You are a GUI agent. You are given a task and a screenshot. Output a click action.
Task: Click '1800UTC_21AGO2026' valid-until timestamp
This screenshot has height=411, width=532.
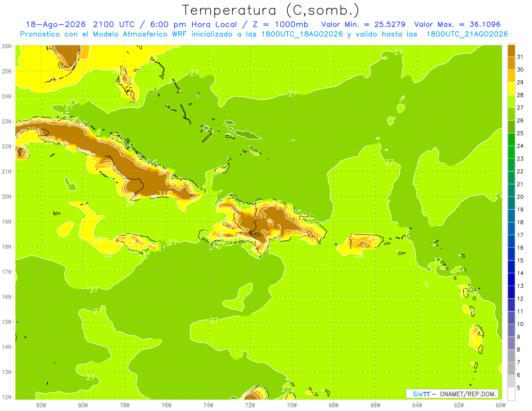pos(467,34)
